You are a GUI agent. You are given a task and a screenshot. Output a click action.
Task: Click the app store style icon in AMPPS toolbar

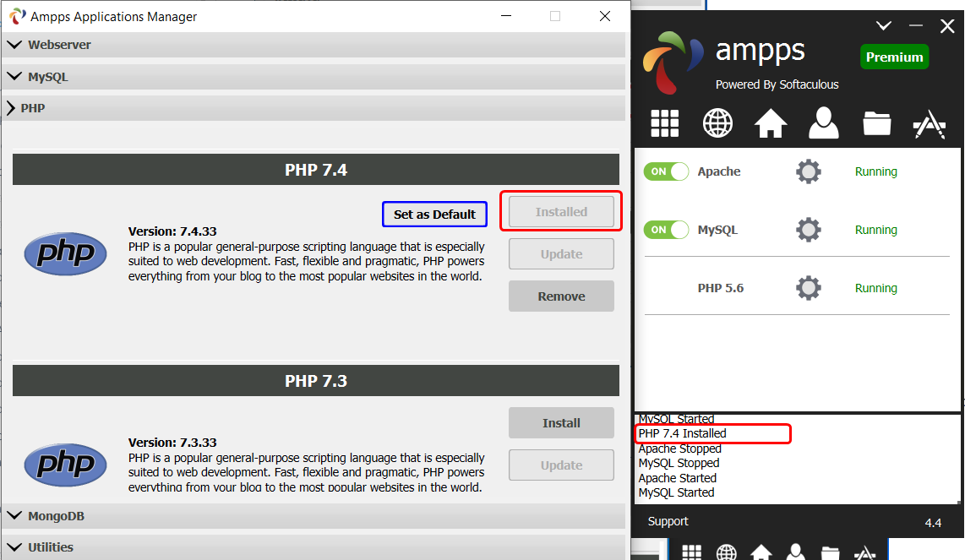tap(930, 123)
